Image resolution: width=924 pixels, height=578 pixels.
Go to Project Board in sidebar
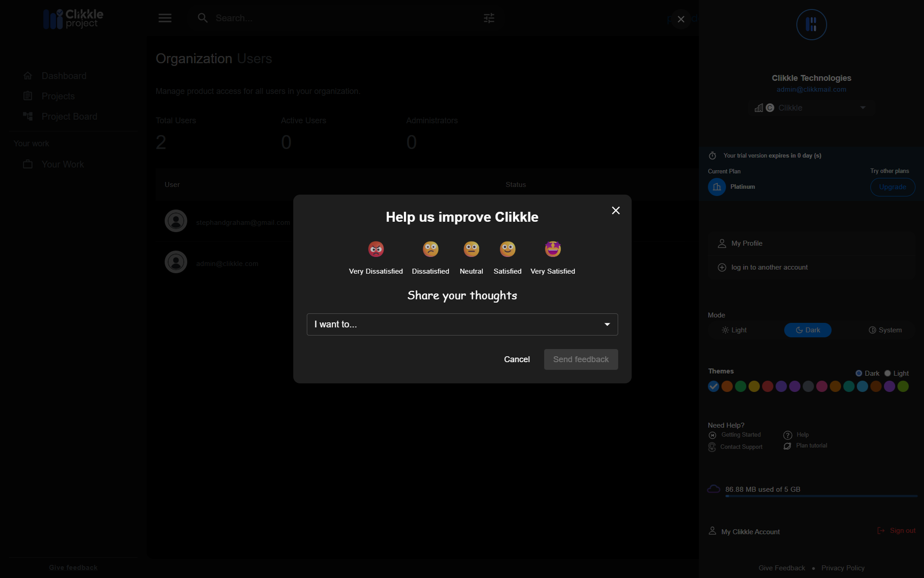[69, 117]
